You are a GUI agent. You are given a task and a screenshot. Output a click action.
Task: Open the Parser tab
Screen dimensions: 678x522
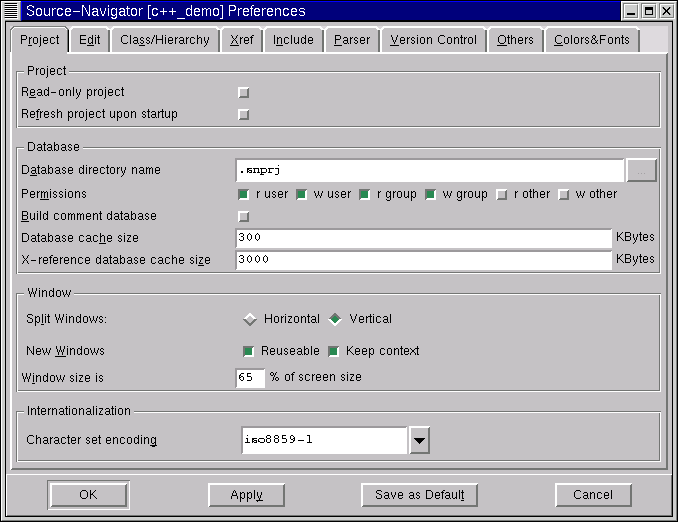pyautogui.click(x=352, y=40)
